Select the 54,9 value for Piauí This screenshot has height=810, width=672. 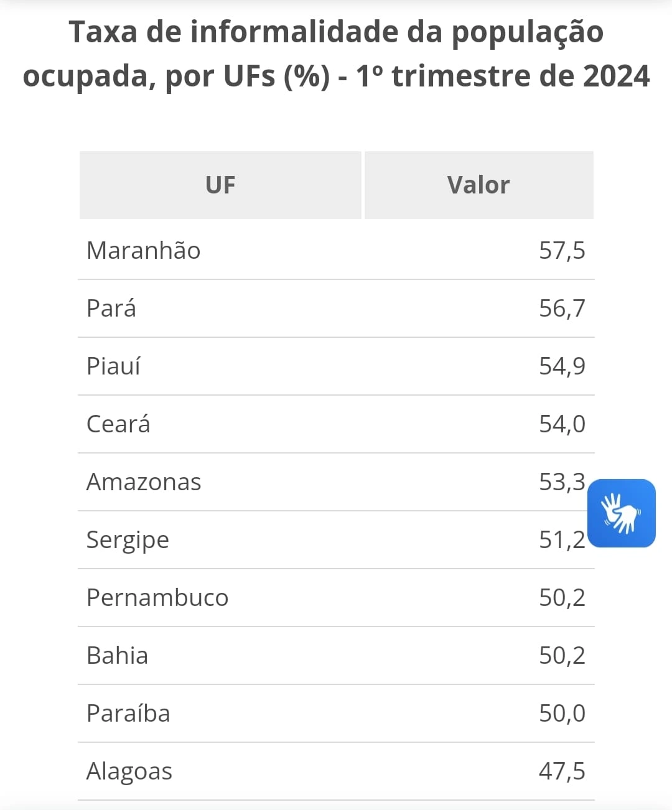click(562, 366)
